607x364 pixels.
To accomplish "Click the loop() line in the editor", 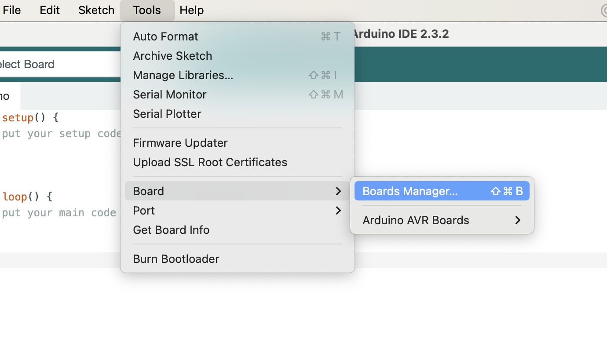I will [27, 197].
